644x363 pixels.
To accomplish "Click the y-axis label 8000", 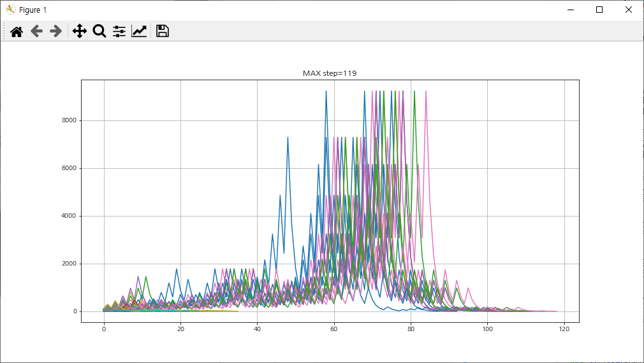I will pos(69,120).
